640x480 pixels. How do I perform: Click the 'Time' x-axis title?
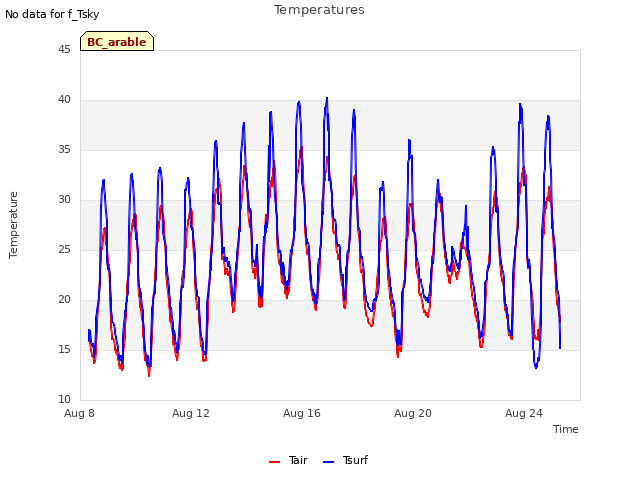pyautogui.click(x=565, y=429)
